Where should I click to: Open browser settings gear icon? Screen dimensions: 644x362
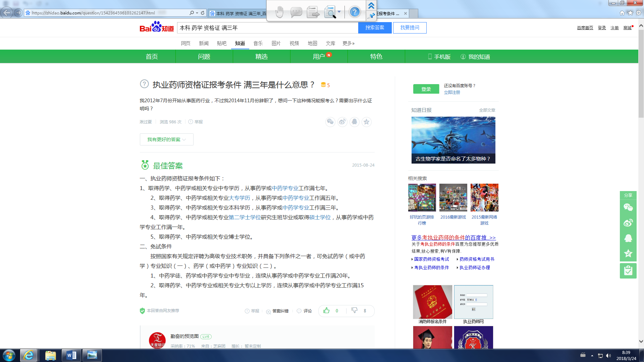(x=639, y=13)
